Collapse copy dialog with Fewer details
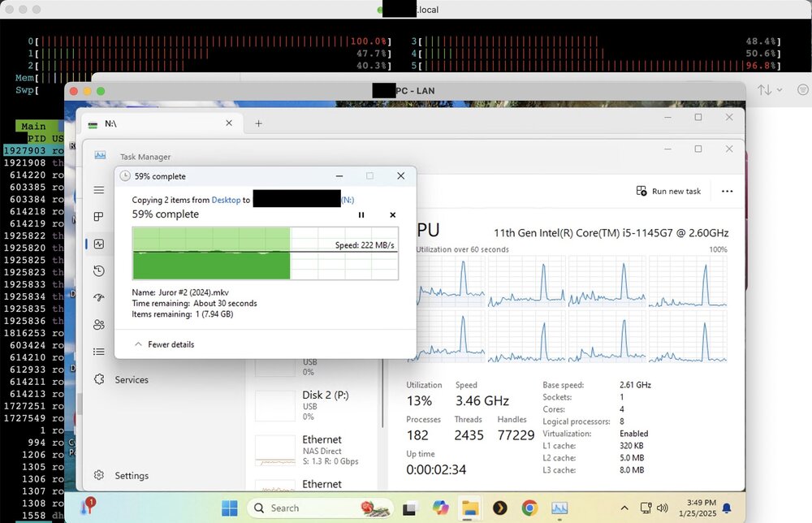Screen dimensions: 812x523 tap(165, 344)
